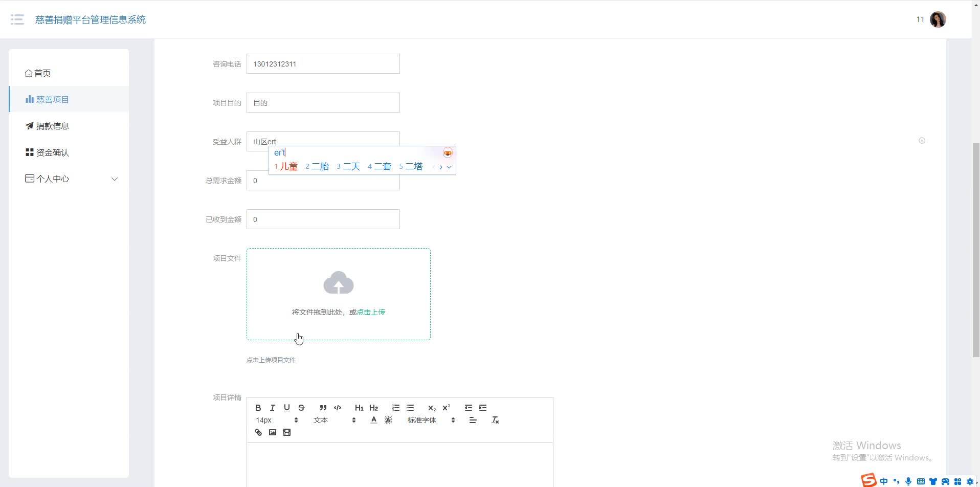Image resolution: width=980 pixels, height=487 pixels.
Task: Toggle IME punctuation mode
Action: pyautogui.click(x=896, y=481)
